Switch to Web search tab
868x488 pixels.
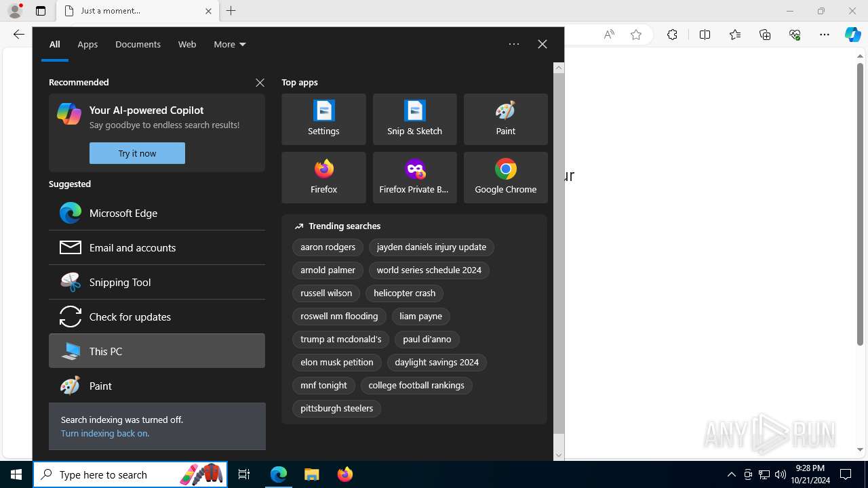[x=187, y=44]
